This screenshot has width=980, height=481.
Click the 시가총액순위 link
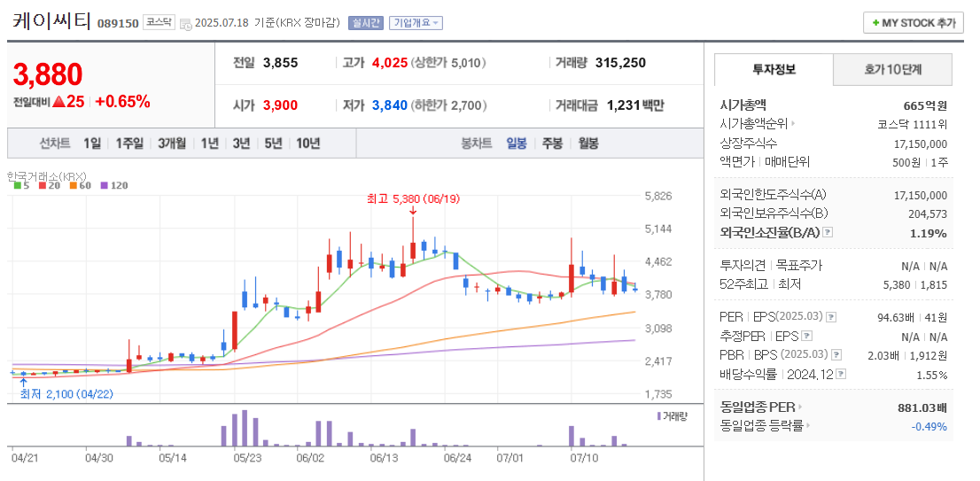click(x=754, y=124)
